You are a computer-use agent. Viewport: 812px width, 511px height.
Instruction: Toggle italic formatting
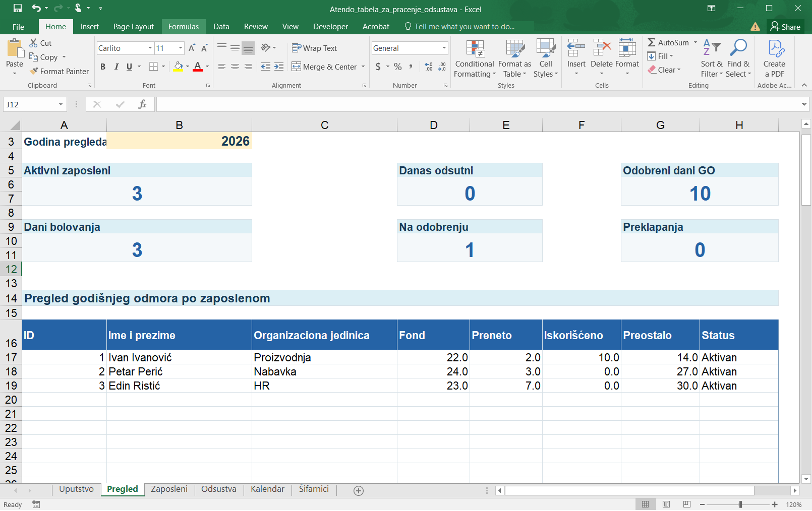(x=116, y=67)
